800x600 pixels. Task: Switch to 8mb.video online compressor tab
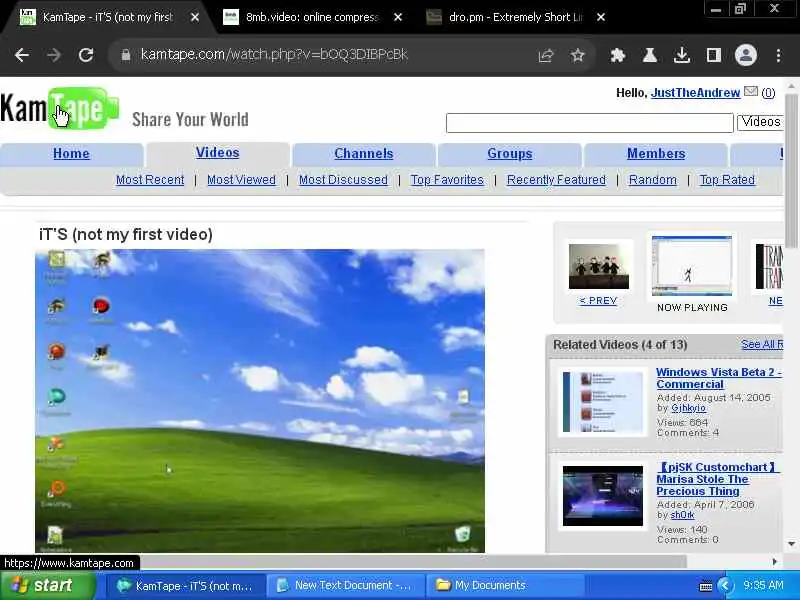[x=312, y=17]
